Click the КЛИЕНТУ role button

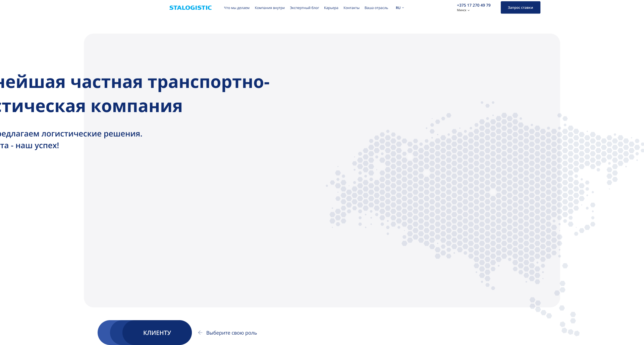(157, 333)
